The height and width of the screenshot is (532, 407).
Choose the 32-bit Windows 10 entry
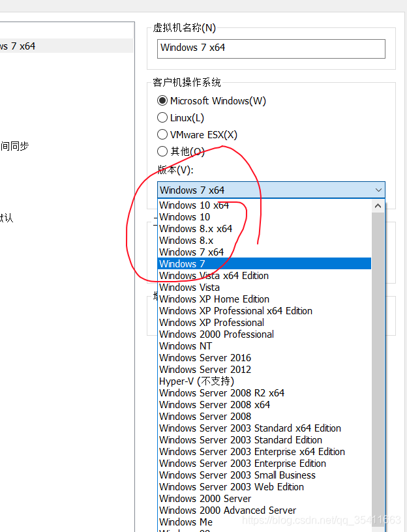tap(265, 217)
